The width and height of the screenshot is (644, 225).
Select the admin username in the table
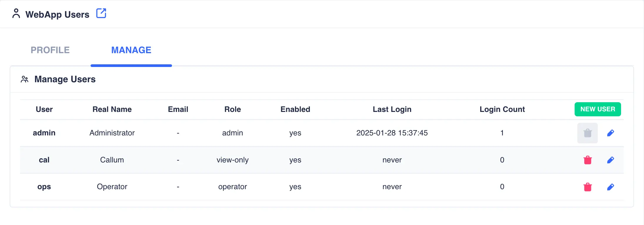coord(44,133)
